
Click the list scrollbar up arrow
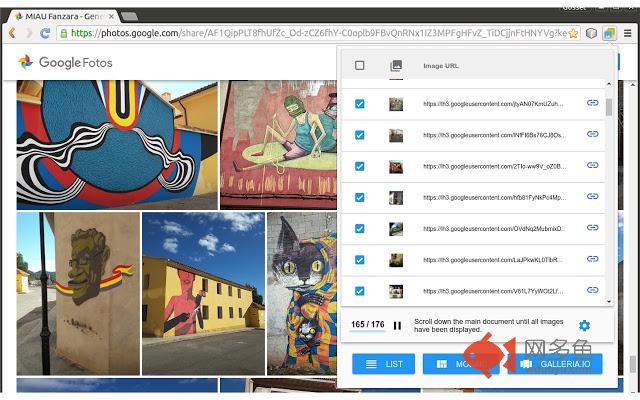609,84
